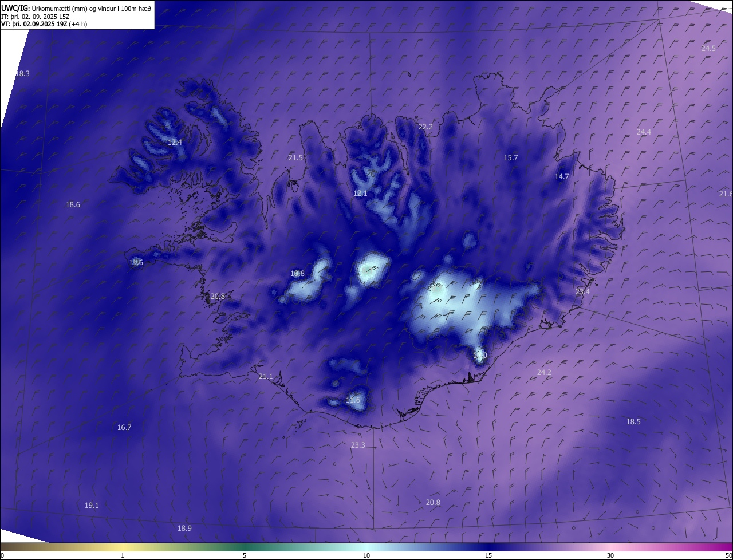Screen dimensions: 733x560
Task: Select the 18.3 value on the map
Action: click(22, 74)
